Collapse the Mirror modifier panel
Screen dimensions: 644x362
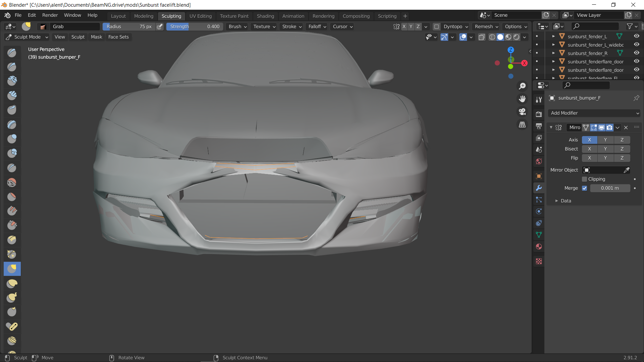point(551,127)
